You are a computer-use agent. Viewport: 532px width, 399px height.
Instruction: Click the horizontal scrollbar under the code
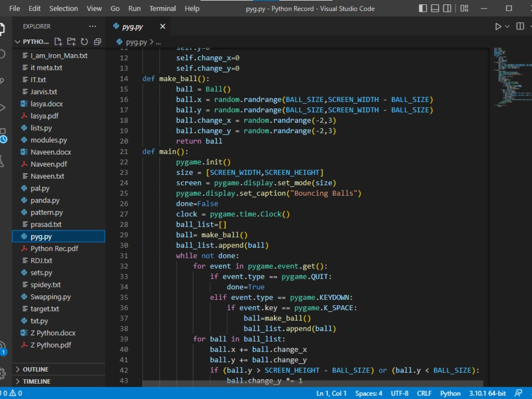(x=312, y=384)
